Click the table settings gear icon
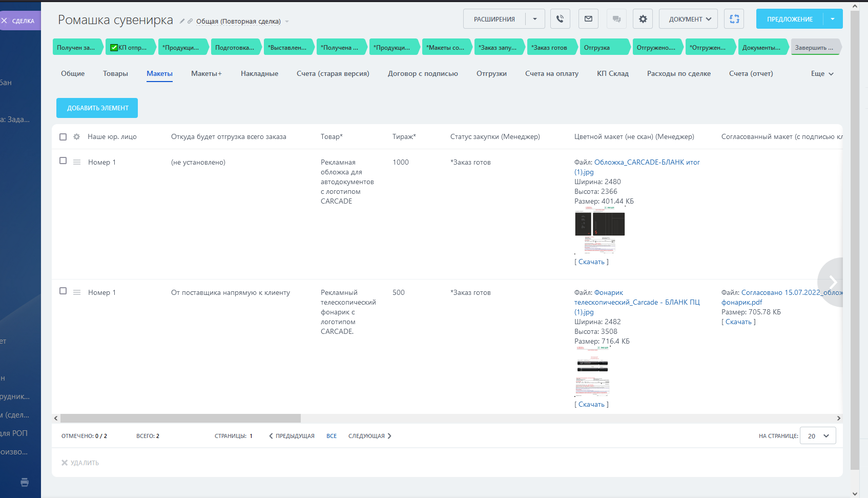868x498 pixels. [77, 137]
